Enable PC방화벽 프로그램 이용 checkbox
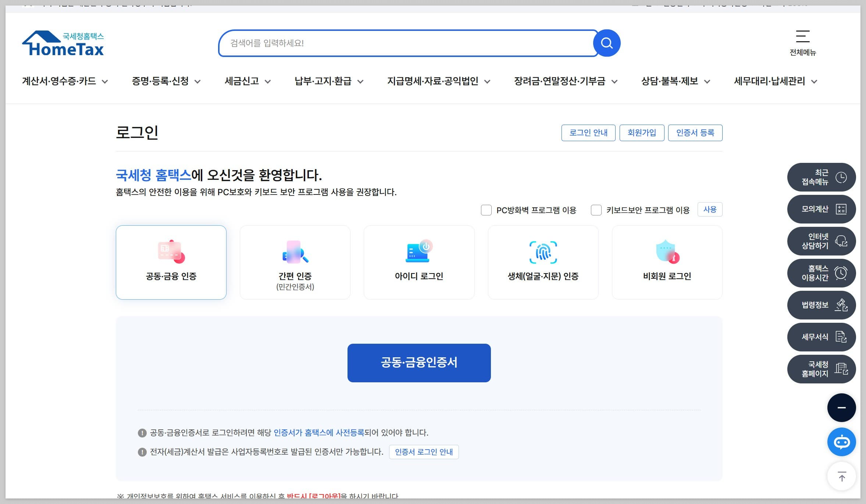 [486, 210]
